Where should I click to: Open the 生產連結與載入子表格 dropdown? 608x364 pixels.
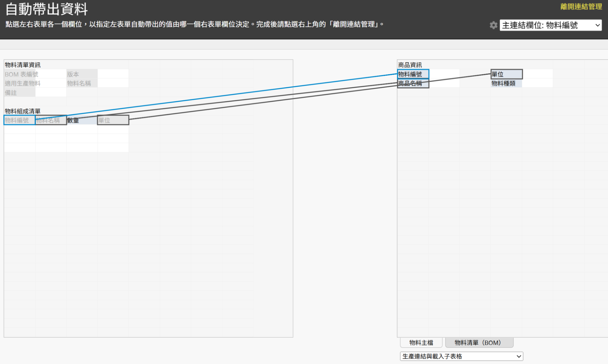coord(461,356)
